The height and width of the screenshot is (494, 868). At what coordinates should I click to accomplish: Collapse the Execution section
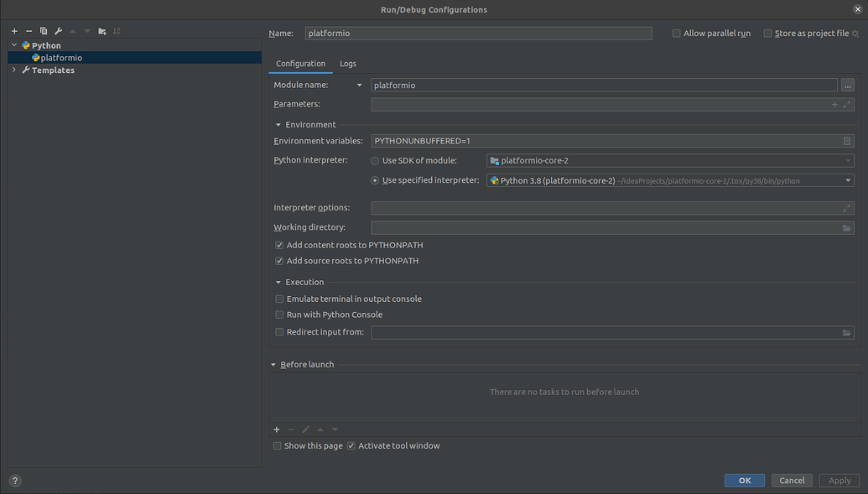(x=278, y=282)
